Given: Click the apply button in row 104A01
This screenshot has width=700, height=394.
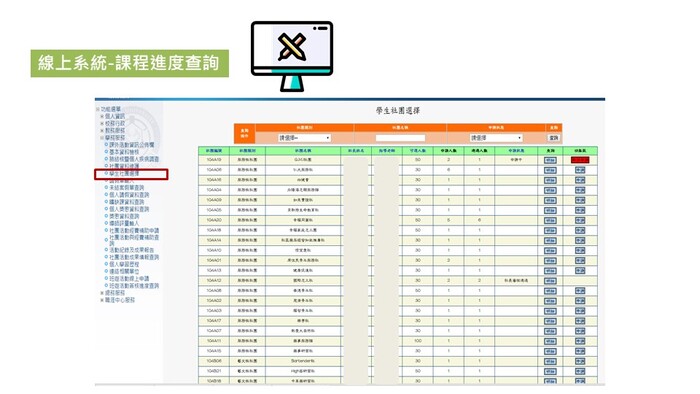Looking at the screenshot, I should pyautogui.click(x=580, y=261).
